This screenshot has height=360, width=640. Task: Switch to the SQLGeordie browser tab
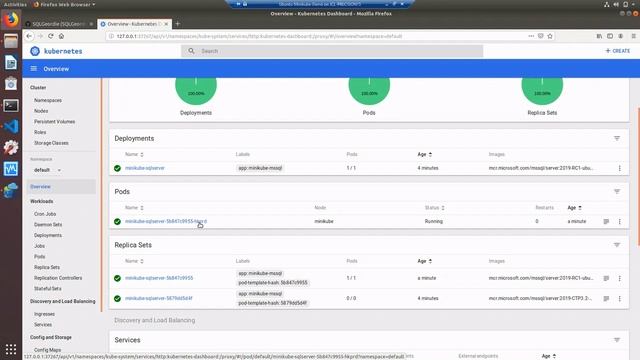tap(60, 24)
